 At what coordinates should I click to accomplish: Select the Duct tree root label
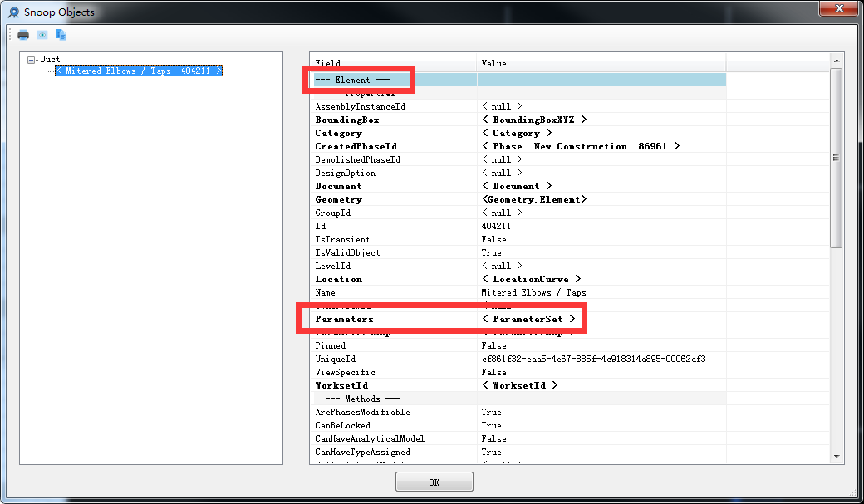point(50,60)
